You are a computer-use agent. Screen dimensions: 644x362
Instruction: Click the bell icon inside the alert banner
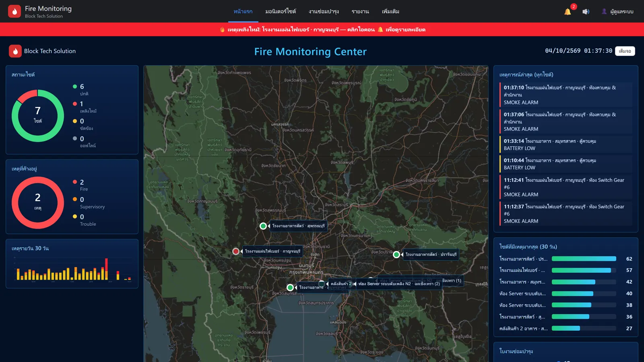(x=380, y=29)
